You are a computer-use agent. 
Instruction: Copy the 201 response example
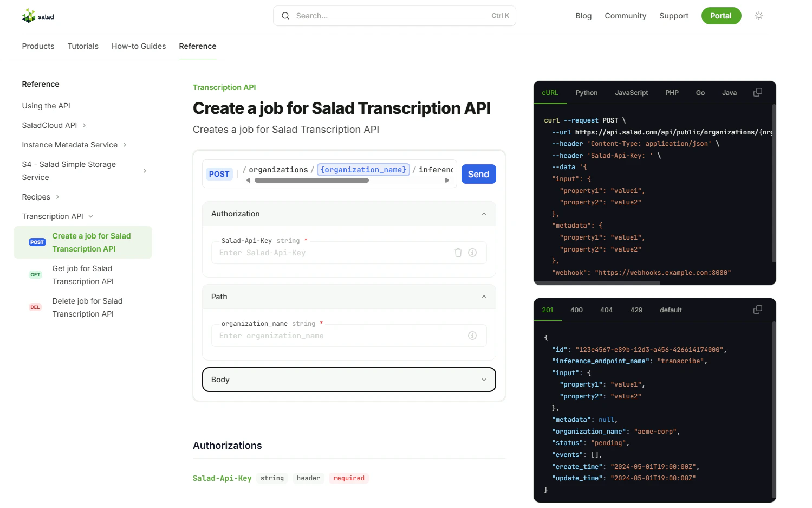[758, 310]
